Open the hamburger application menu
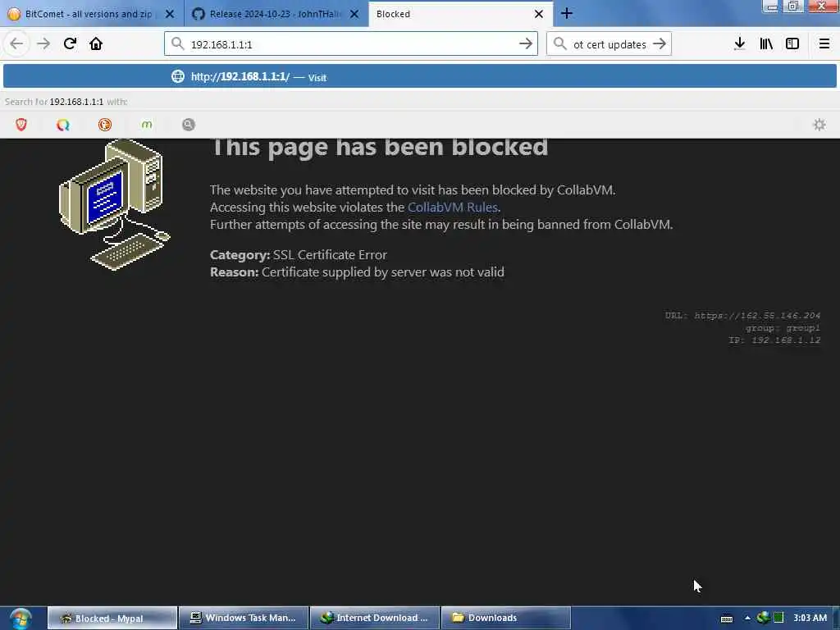 (x=824, y=44)
